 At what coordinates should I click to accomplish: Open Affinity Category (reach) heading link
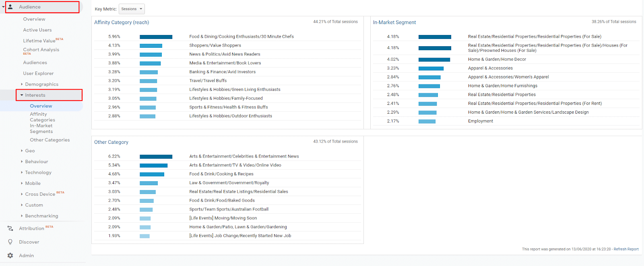coord(122,23)
